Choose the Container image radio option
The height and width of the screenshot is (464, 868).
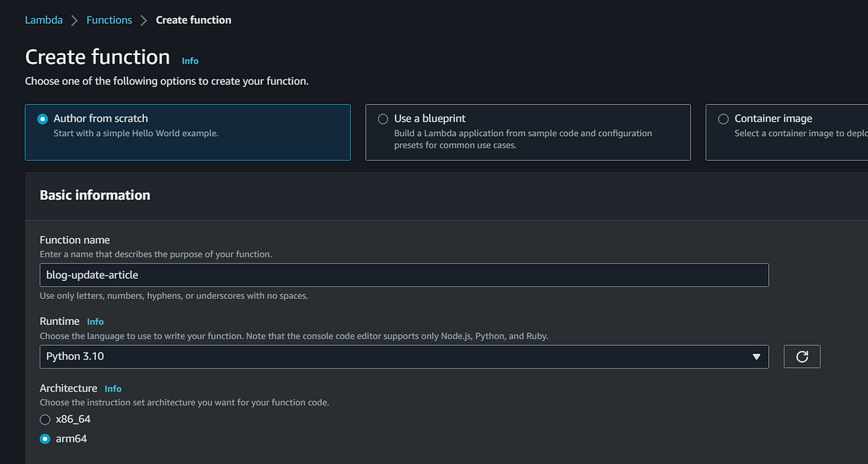723,119
